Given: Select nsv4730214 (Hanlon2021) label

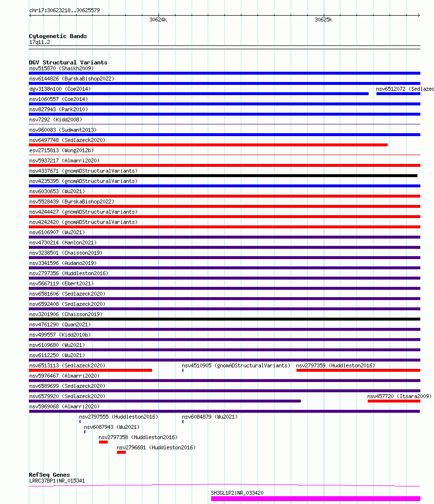Looking at the screenshot, I should point(63,243).
